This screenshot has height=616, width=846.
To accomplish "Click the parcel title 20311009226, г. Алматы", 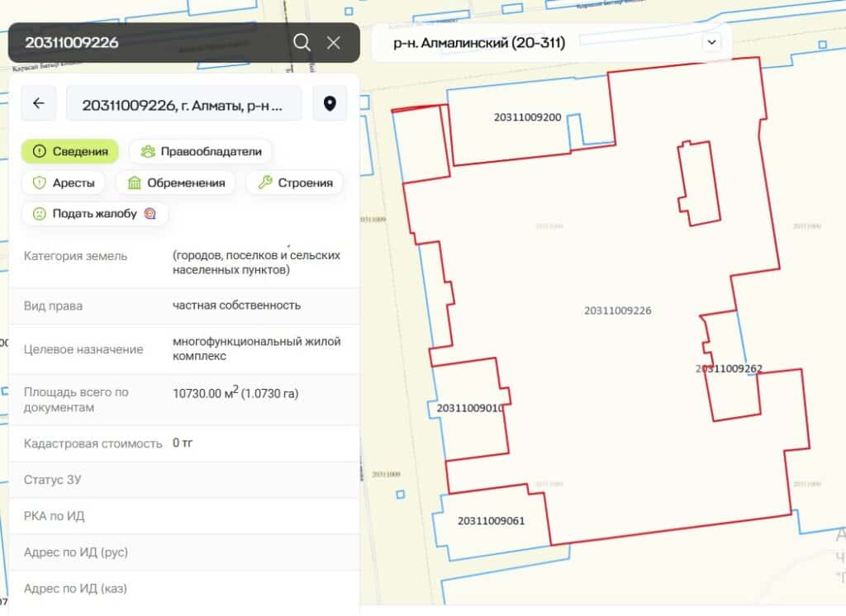I will click(183, 104).
